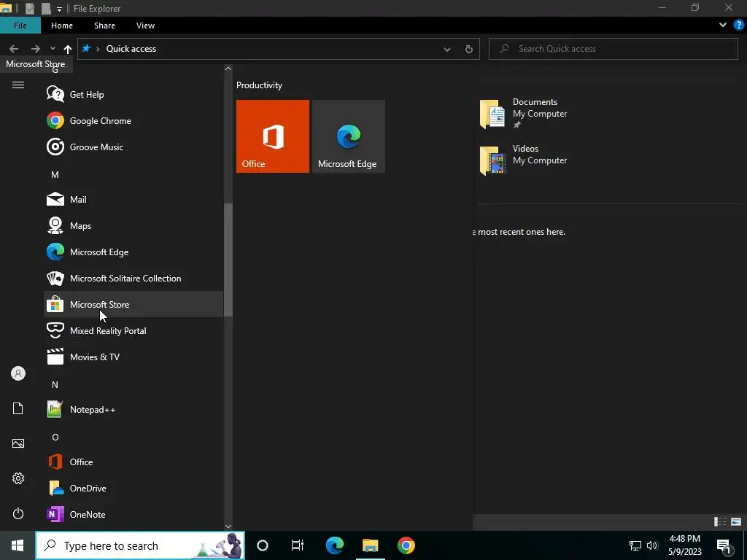Screen dimensions: 747x560
Task: Click the Search Quick access field
Action: 613,49
